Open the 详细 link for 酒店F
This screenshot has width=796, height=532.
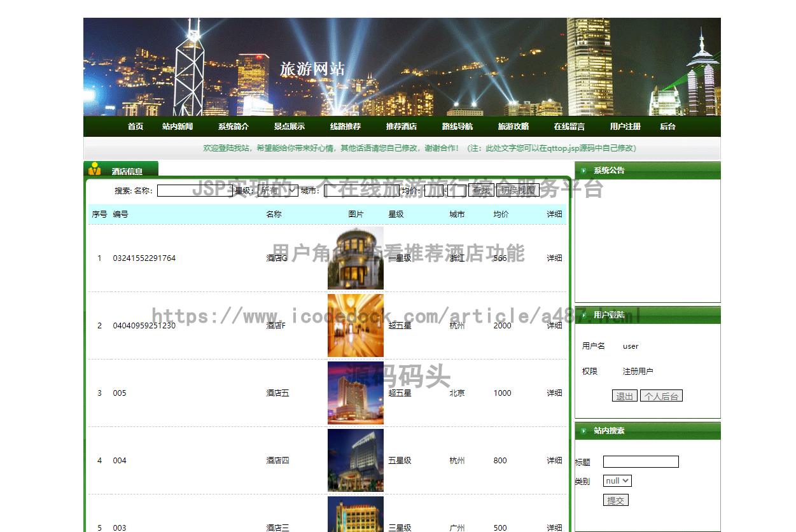[x=554, y=325]
